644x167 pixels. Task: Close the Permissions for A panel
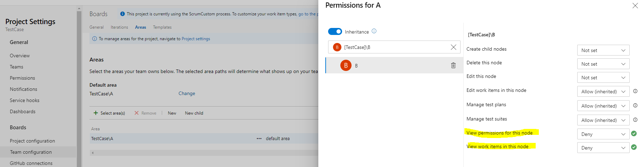click(635, 6)
